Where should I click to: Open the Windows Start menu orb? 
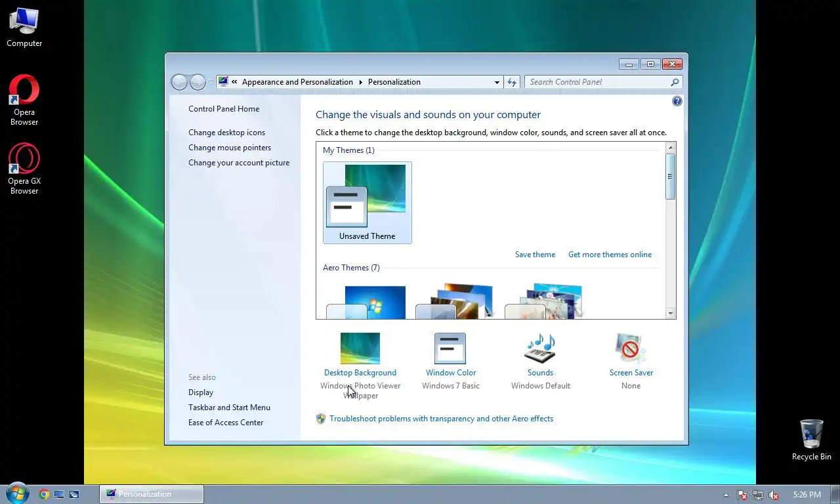(17, 493)
